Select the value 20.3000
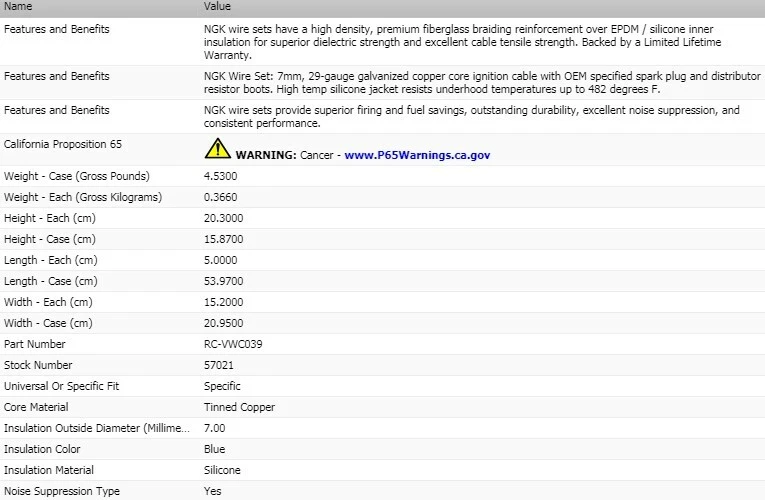The width and height of the screenshot is (765, 500). pos(223,218)
